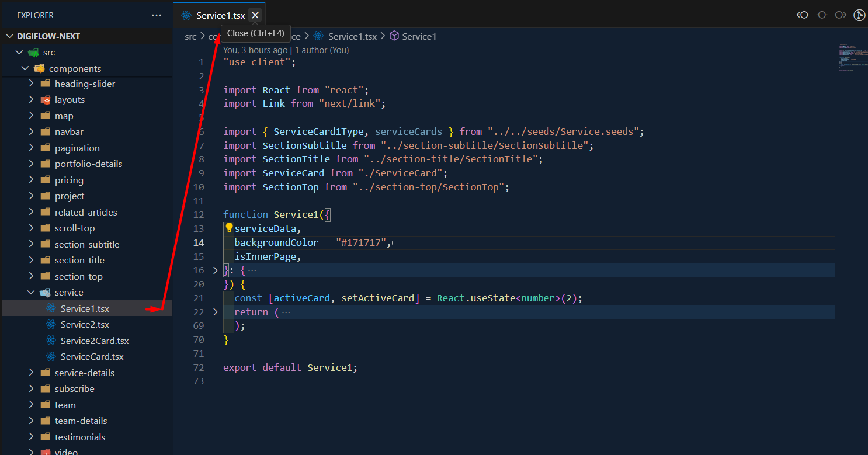The image size is (868, 455).
Task: Click the React icon next to Service2Card.tsx
Action: coord(51,341)
